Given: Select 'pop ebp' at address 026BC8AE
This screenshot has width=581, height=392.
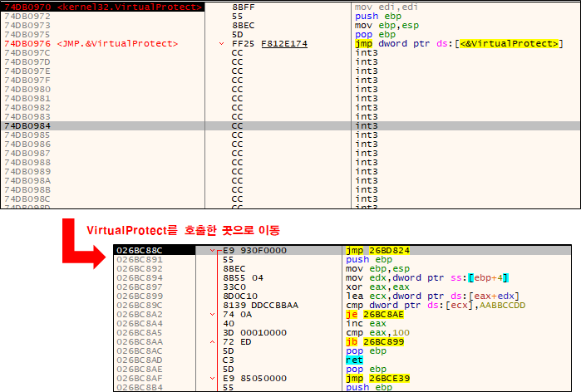Looking at the screenshot, I should click(x=366, y=369).
